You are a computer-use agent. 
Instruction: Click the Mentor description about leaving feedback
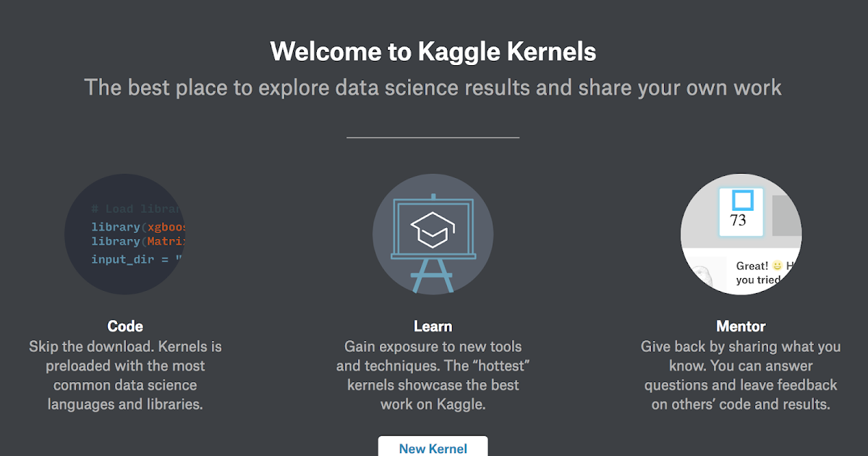[x=741, y=375]
